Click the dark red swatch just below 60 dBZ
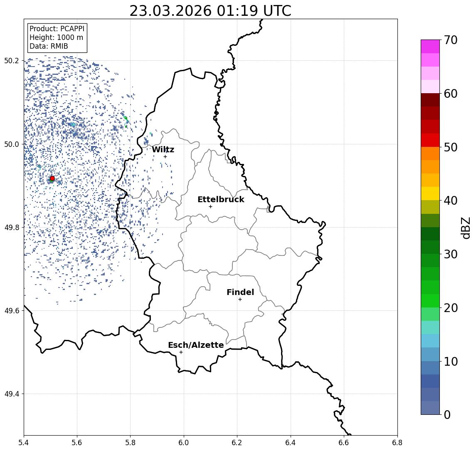 tap(430, 100)
